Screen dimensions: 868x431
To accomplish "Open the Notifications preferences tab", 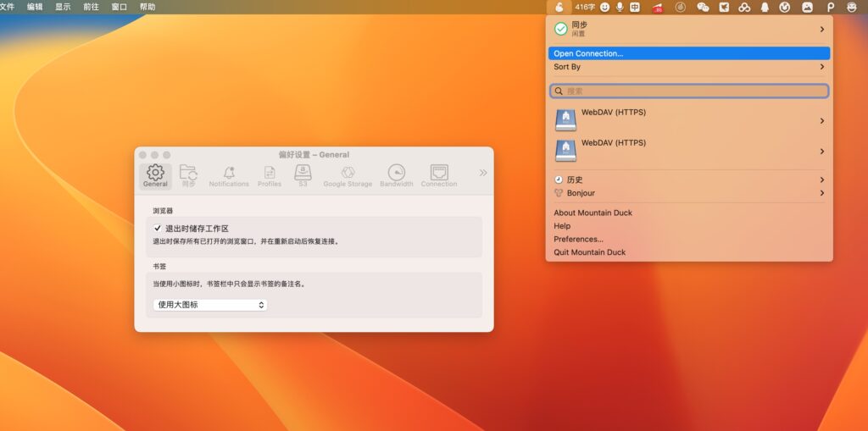I will pos(229,176).
